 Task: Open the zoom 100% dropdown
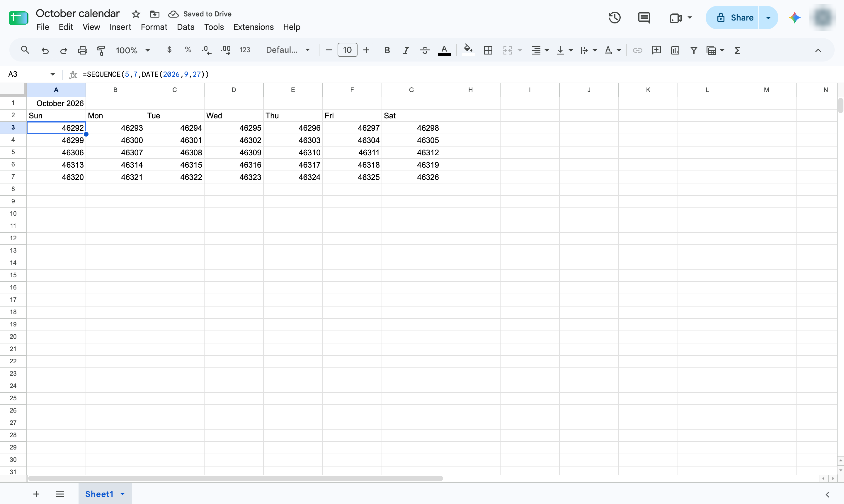133,50
